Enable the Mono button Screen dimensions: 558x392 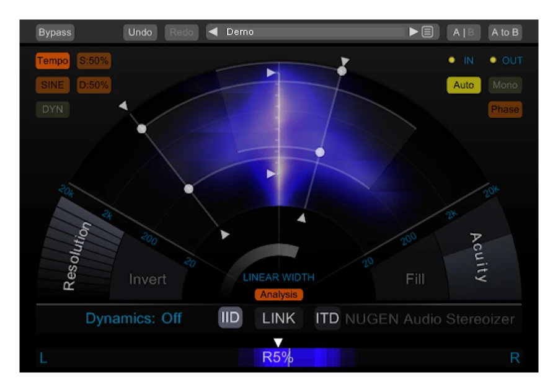(x=505, y=85)
